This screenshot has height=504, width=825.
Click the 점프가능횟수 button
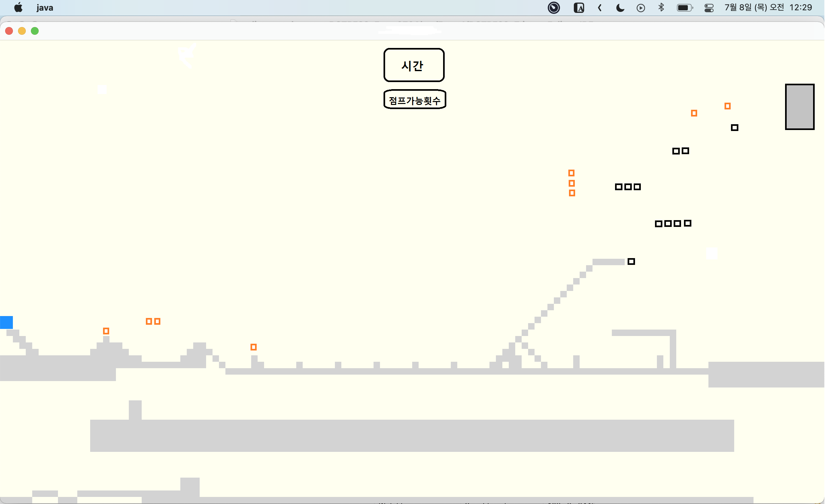[414, 100]
